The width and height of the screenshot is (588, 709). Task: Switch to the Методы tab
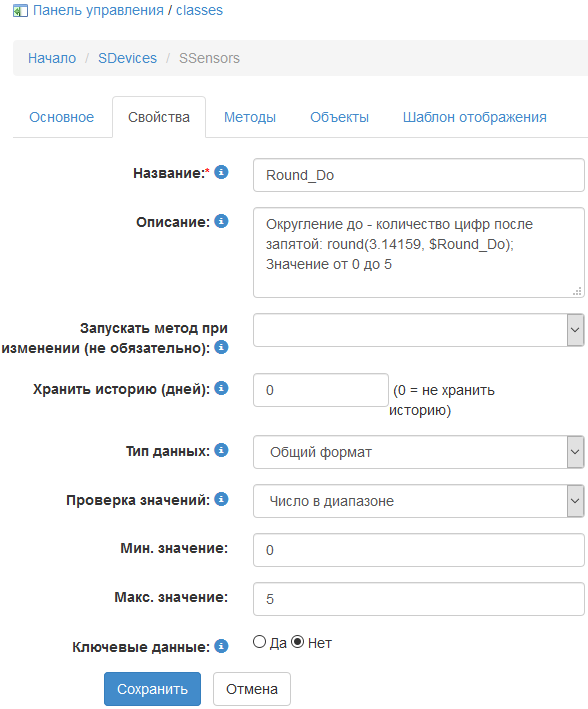(x=250, y=117)
